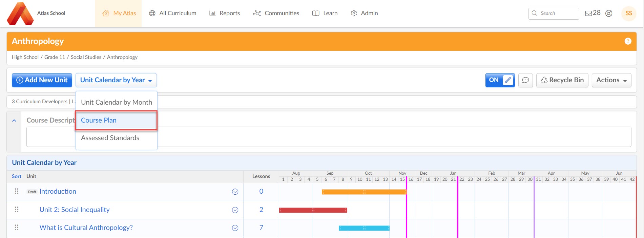Screen dimensions: 644x238
Task: Open the Actions dropdown
Action: pyautogui.click(x=611, y=80)
